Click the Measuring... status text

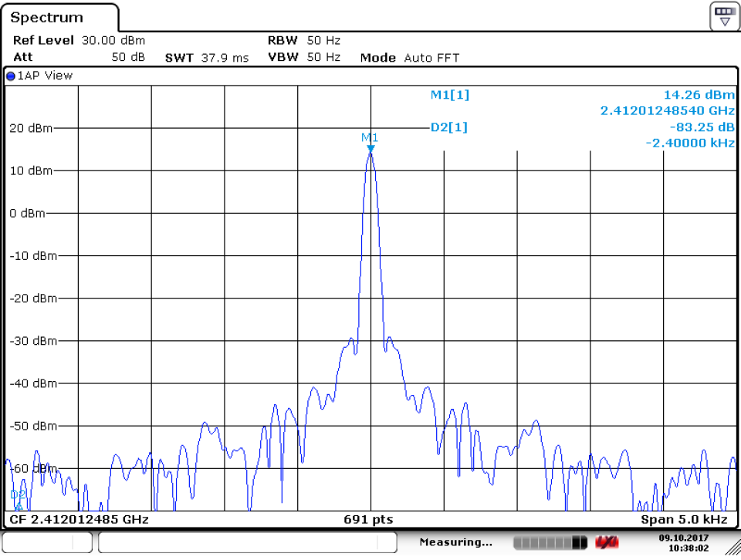click(455, 542)
